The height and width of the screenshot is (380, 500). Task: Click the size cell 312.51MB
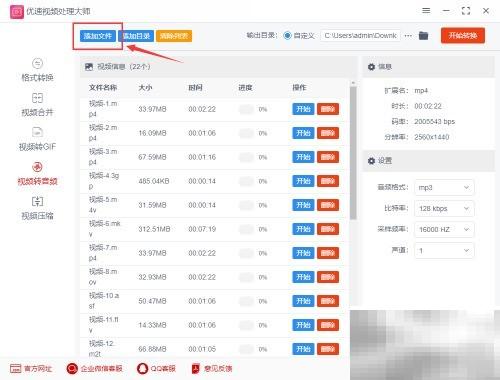[x=154, y=229]
